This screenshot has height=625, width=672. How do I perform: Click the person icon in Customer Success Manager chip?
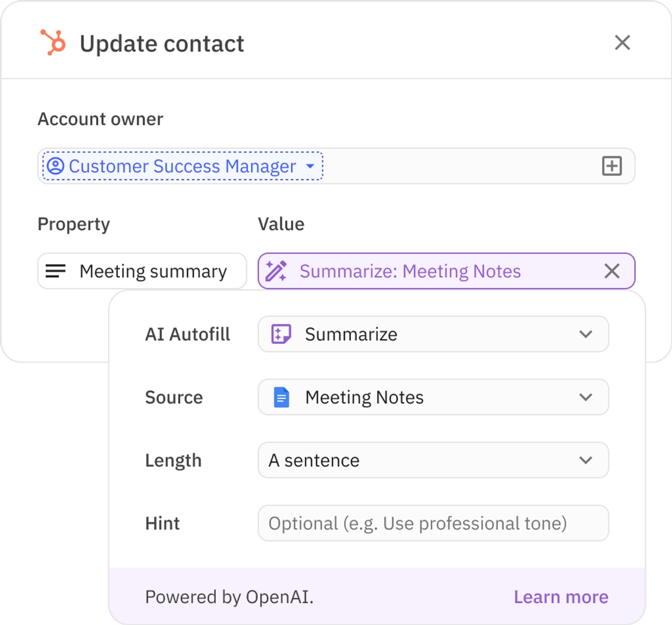pos(55,166)
